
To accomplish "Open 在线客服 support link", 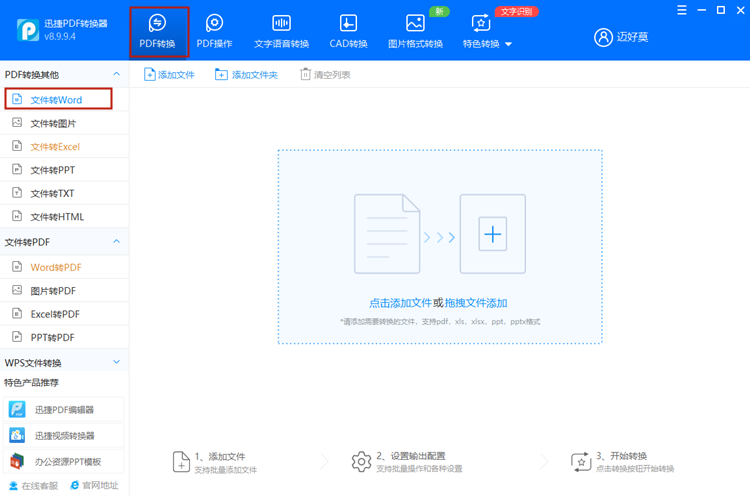I will [x=35, y=486].
